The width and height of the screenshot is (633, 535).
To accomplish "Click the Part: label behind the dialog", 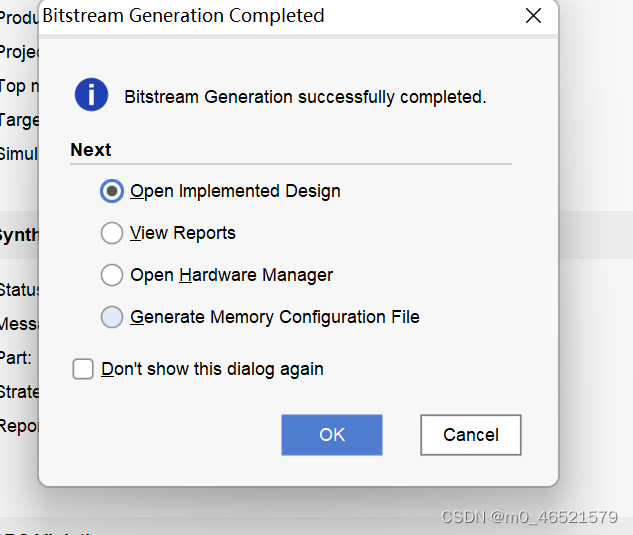I will [x=16, y=357].
